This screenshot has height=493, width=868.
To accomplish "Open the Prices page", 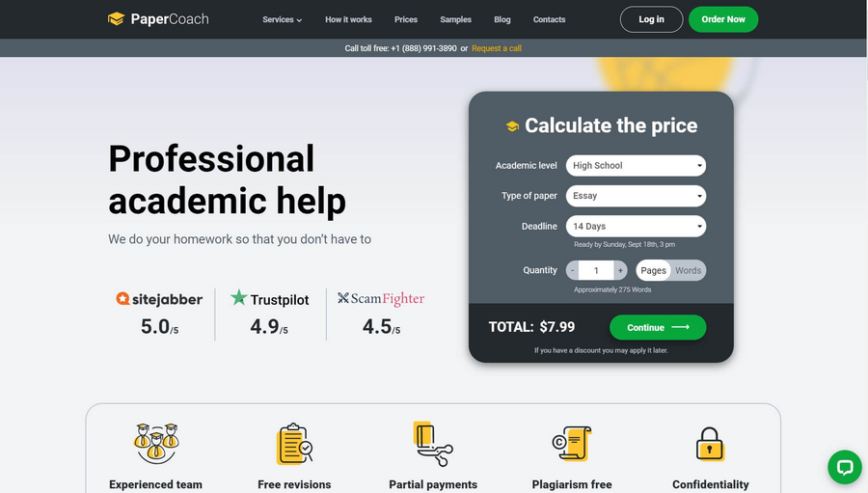I will point(406,19).
